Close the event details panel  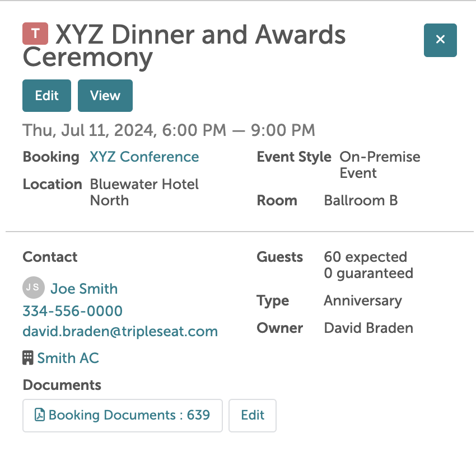click(x=440, y=40)
